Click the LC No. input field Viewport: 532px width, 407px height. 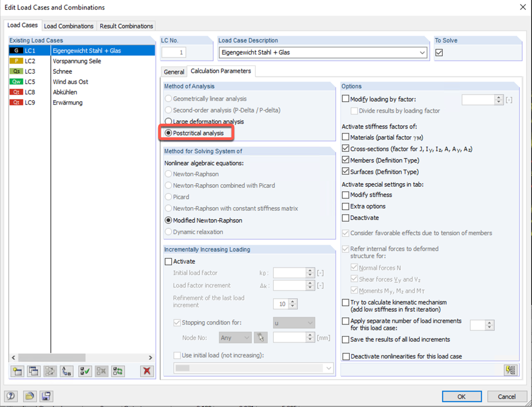[174, 53]
